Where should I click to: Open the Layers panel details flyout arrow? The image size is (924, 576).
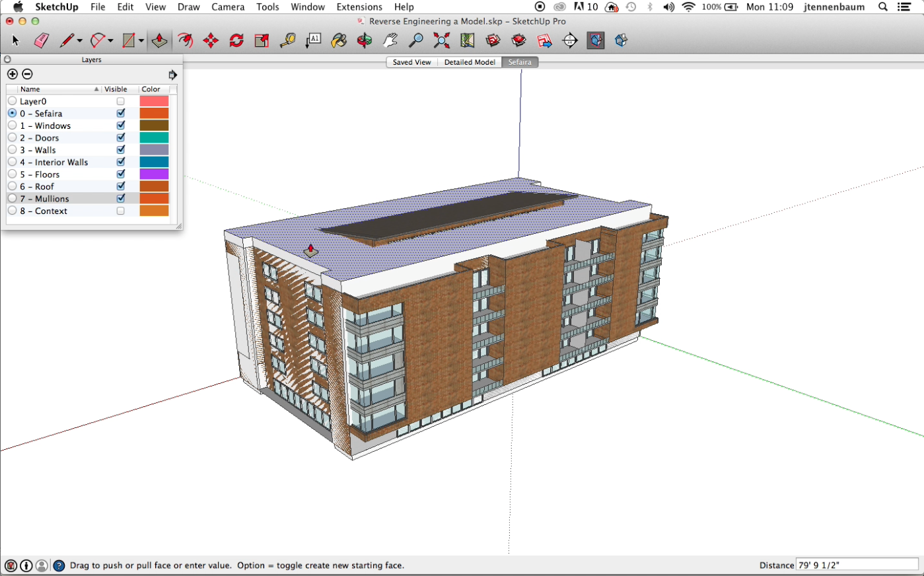tap(172, 75)
